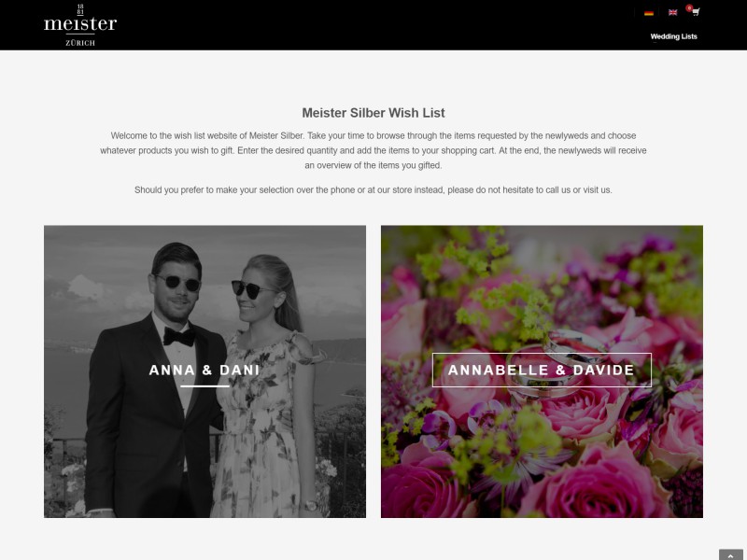Click the welcome paragraph text
Viewport: 747px width, 560px height.
coord(373,150)
